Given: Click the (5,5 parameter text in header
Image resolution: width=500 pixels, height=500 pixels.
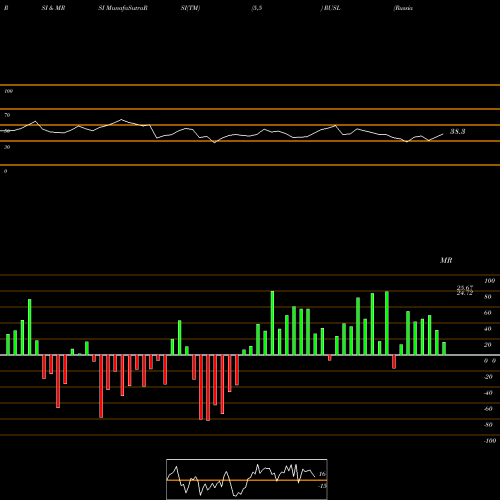Looking at the screenshot, I should [257, 8].
